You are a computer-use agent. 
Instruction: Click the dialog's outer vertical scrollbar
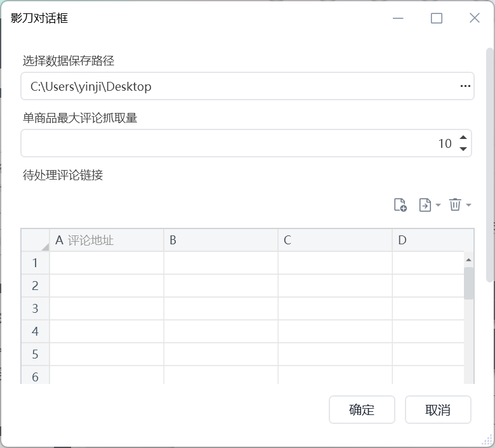[x=490, y=164]
